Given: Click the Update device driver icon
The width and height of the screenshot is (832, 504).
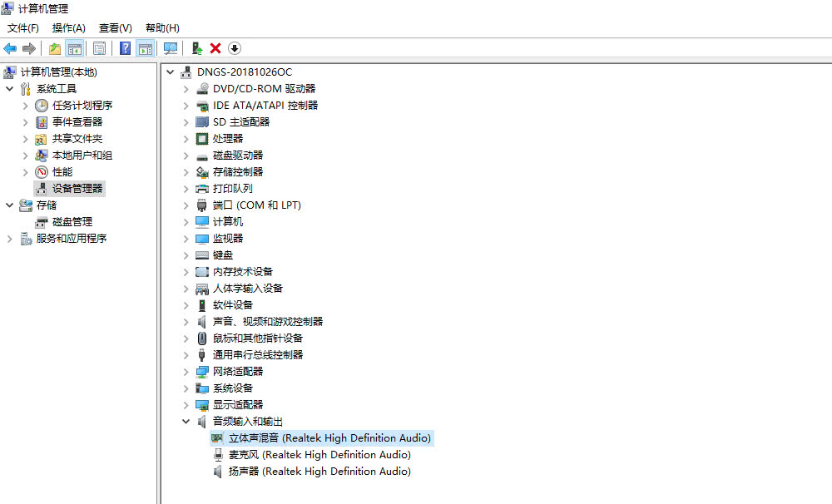Looking at the screenshot, I should point(197,49).
